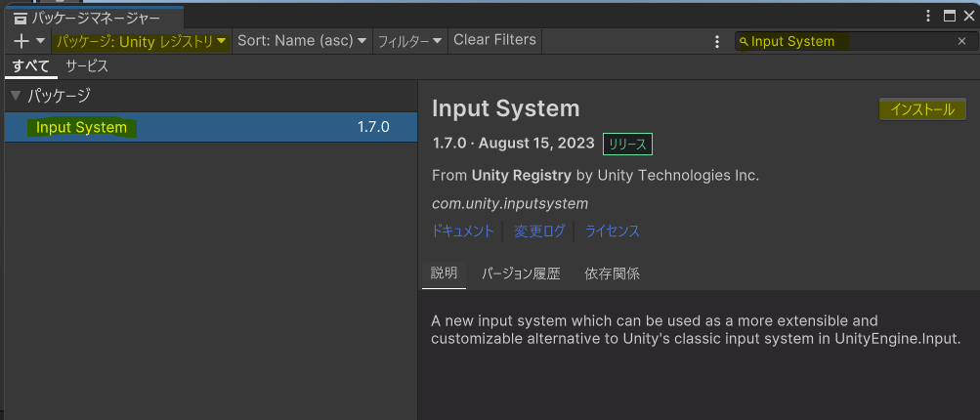Switch to the 依存関係 tab

coord(612,273)
